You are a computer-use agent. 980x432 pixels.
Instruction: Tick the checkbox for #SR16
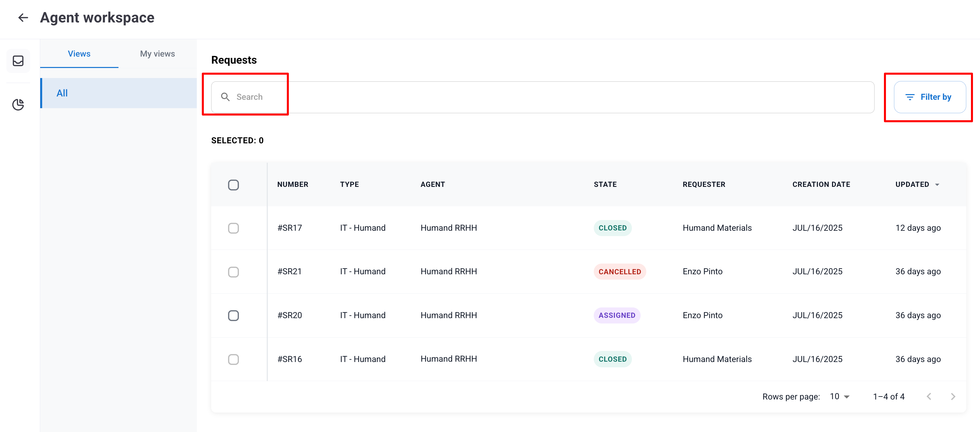click(x=233, y=359)
